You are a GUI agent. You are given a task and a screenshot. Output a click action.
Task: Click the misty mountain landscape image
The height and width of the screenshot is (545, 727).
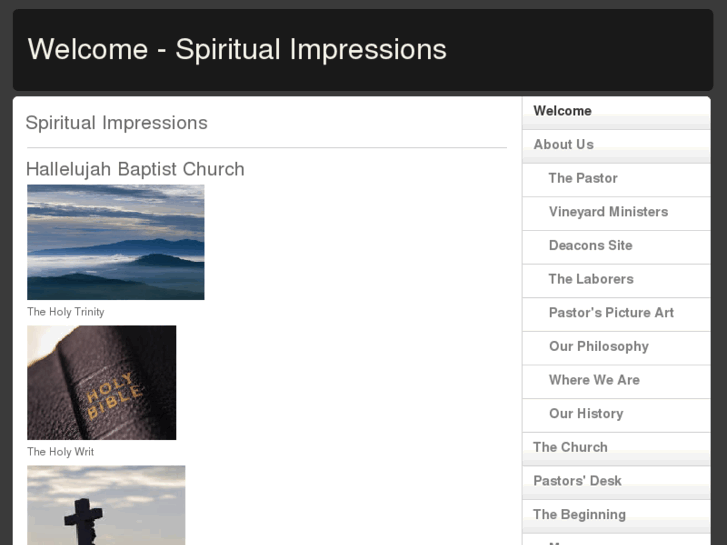click(x=116, y=242)
